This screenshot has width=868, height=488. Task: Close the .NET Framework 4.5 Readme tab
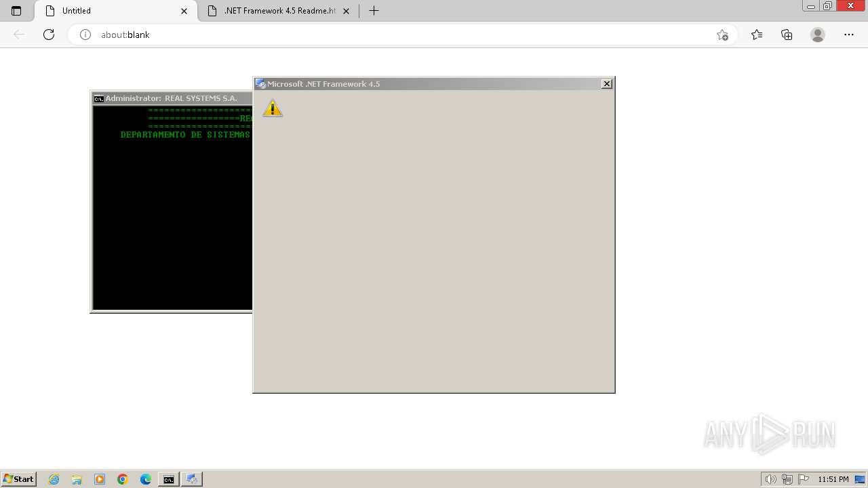[347, 11]
